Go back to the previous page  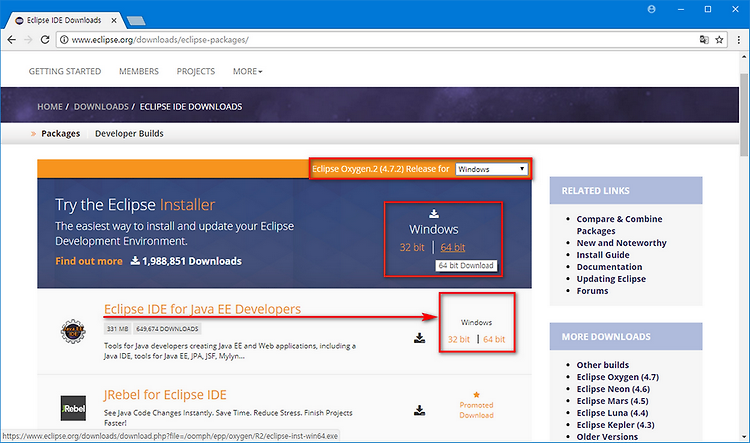pyautogui.click(x=11, y=40)
